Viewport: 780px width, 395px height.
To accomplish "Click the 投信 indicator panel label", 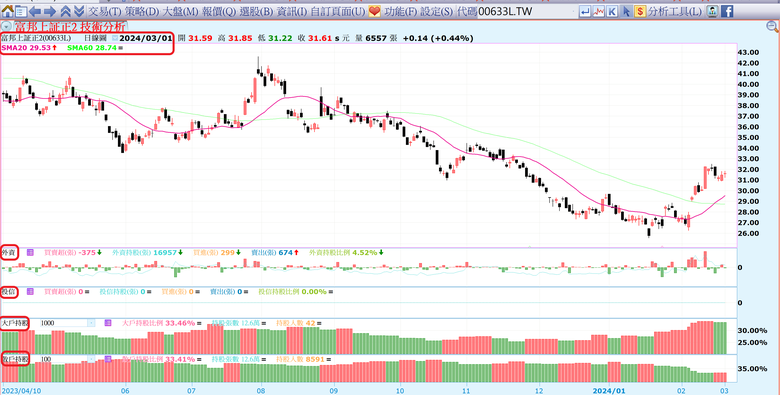I will (x=9, y=292).
